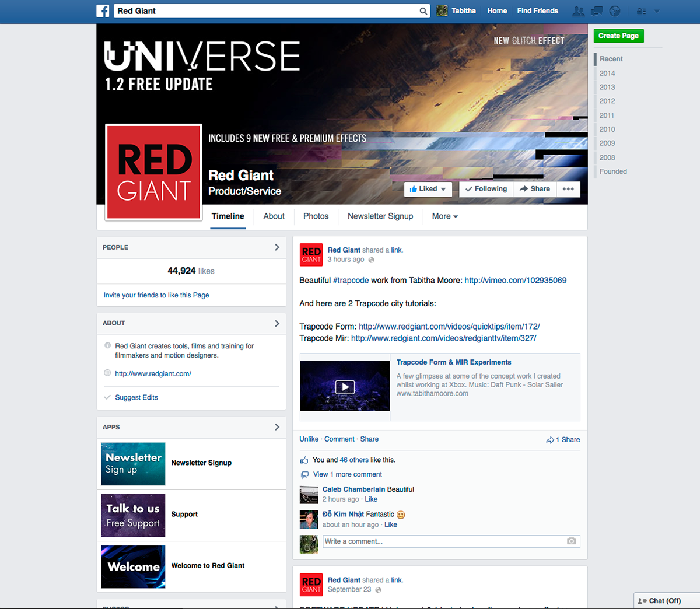
Task: Click Invite your friends to like this Page
Action: click(x=156, y=295)
